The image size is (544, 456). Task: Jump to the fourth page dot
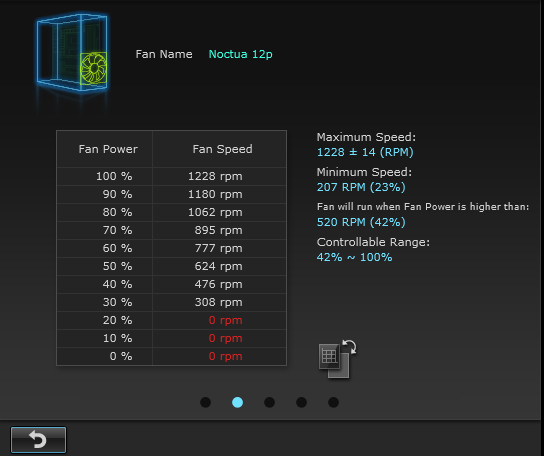pyautogui.click(x=301, y=402)
